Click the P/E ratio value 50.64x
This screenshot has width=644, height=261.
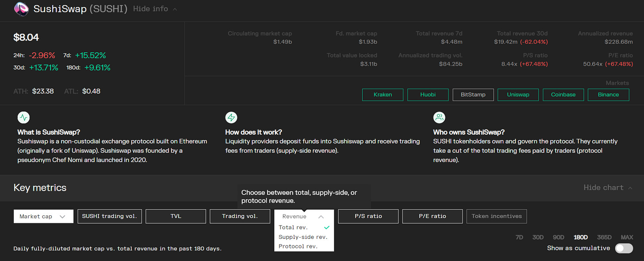point(593,64)
